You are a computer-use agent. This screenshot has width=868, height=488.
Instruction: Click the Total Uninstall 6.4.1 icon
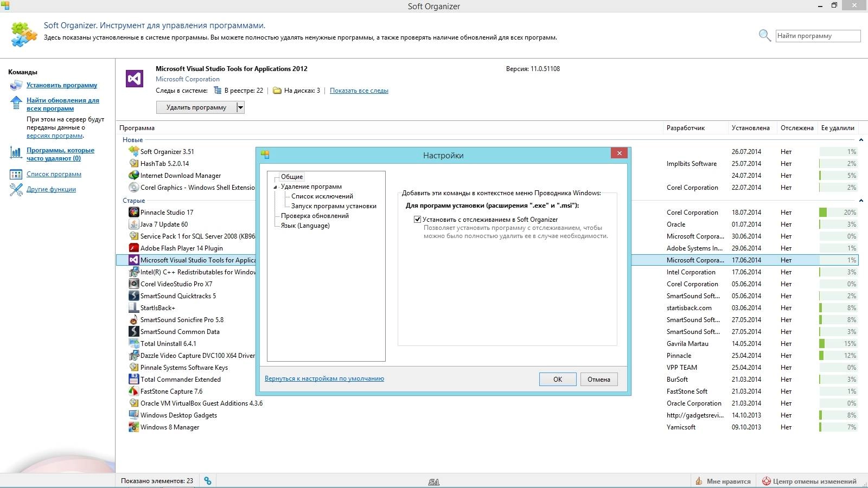pyautogui.click(x=133, y=343)
